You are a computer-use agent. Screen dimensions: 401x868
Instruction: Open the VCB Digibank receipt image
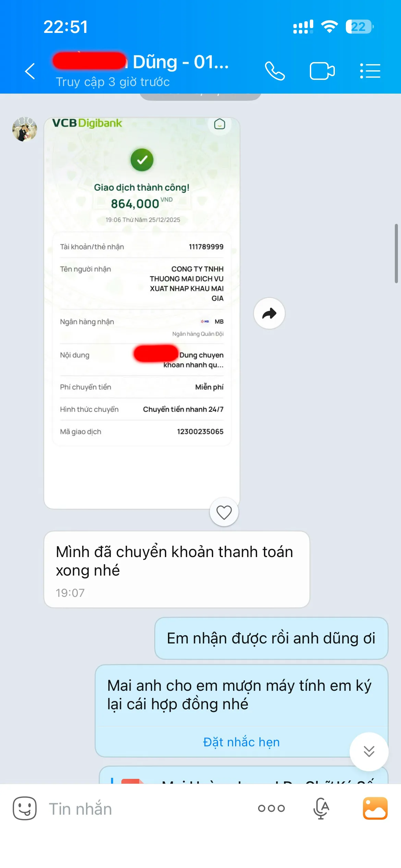(142, 313)
